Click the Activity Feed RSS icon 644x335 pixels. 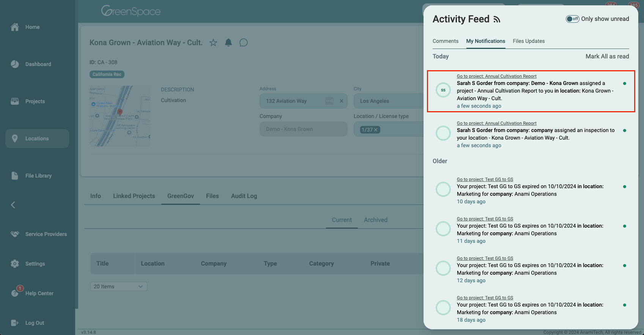coord(497,19)
